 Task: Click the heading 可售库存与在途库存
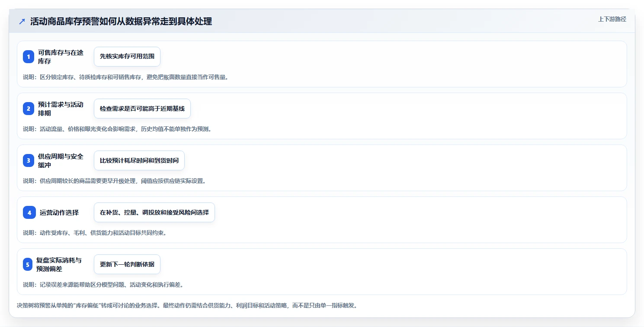coord(61,57)
